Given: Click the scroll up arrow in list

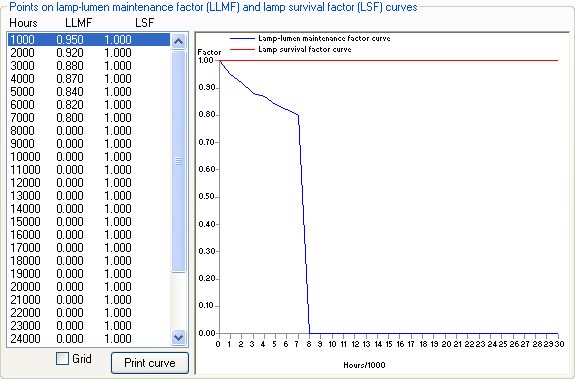Looking at the screenshot, I should point(178,41).
